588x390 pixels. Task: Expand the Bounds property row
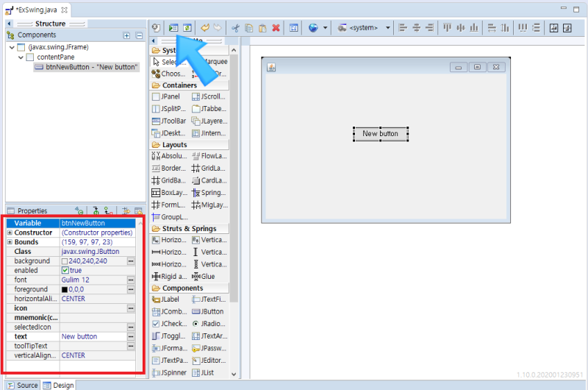(x=10, y=242)
